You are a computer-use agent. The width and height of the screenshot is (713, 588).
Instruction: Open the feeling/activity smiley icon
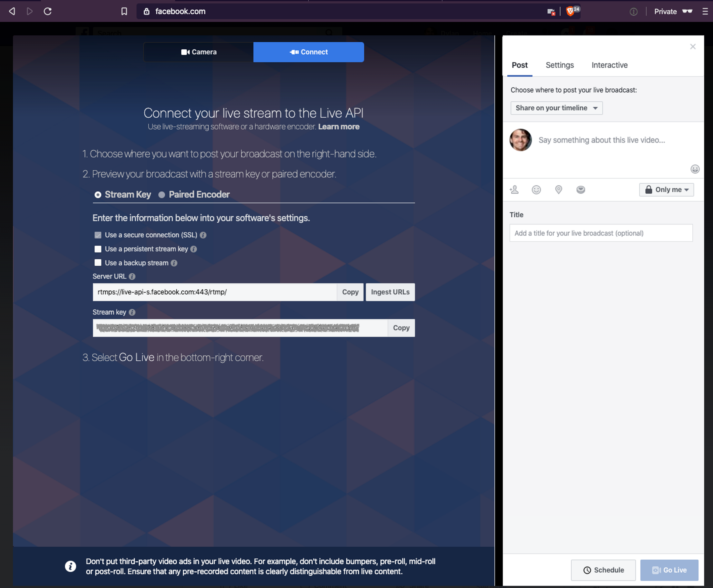coord(536,190)
